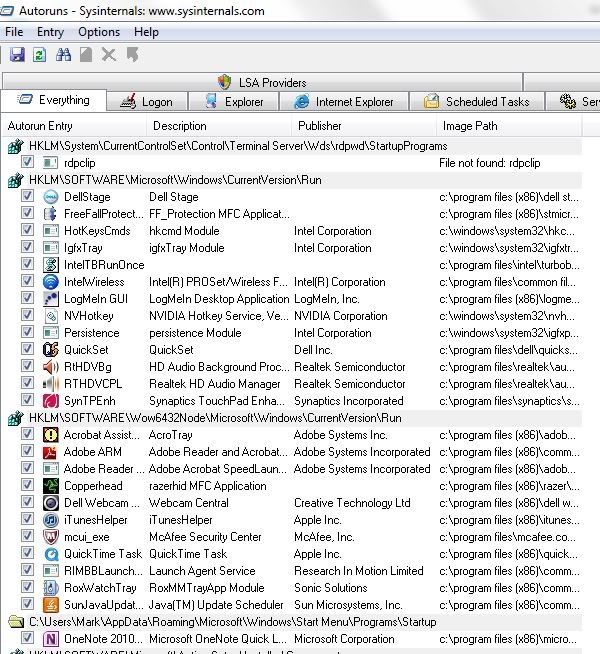The width and height of the screenshot is (600, 654).
Task: Sort by Description column header
Action: point(218,126)
